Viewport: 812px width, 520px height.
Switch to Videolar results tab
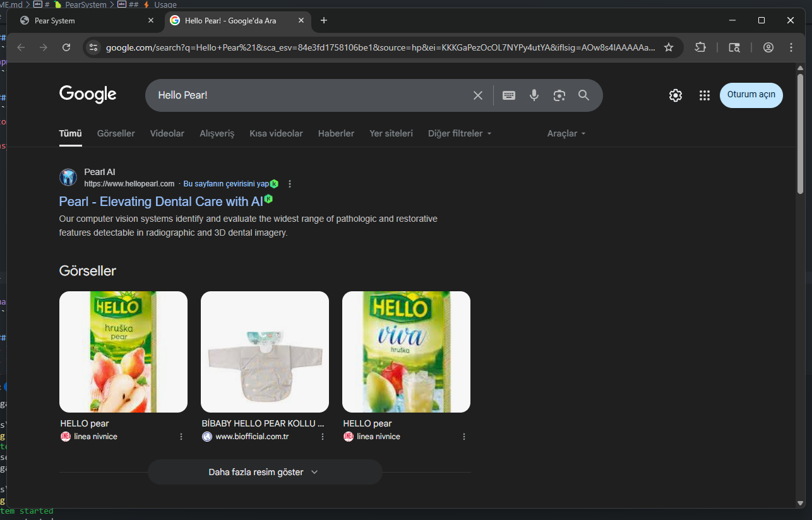pyautogui.click(x=167, y=133)
